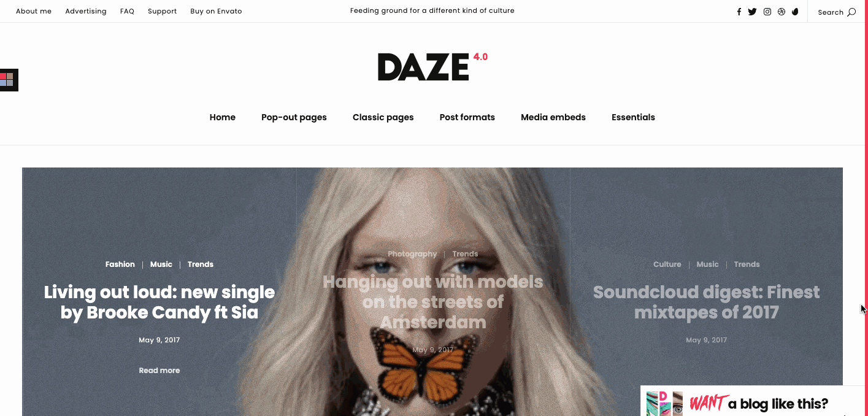Open 'Soundcloud digest: Finest mixtapes' post title
The height and width of the screenshot is (416, 868).
tap(707, 302)
